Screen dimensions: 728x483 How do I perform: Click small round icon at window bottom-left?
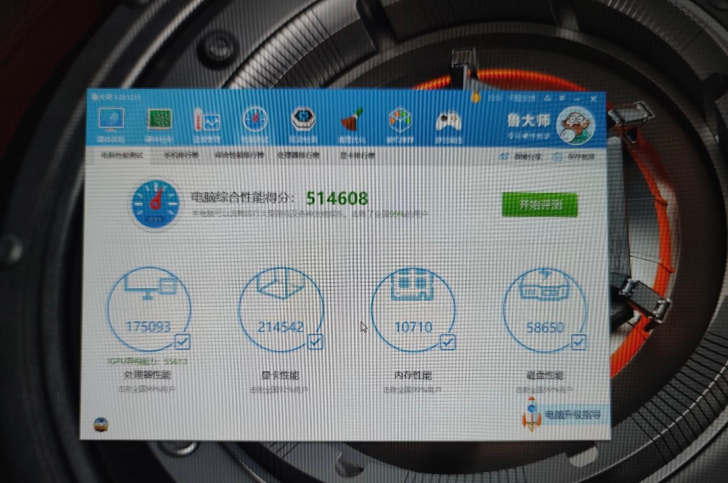(101, 424)
